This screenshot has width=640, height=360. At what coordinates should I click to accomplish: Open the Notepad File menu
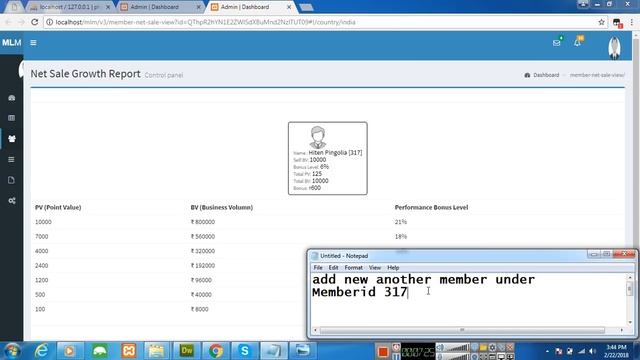pos(318,268)
